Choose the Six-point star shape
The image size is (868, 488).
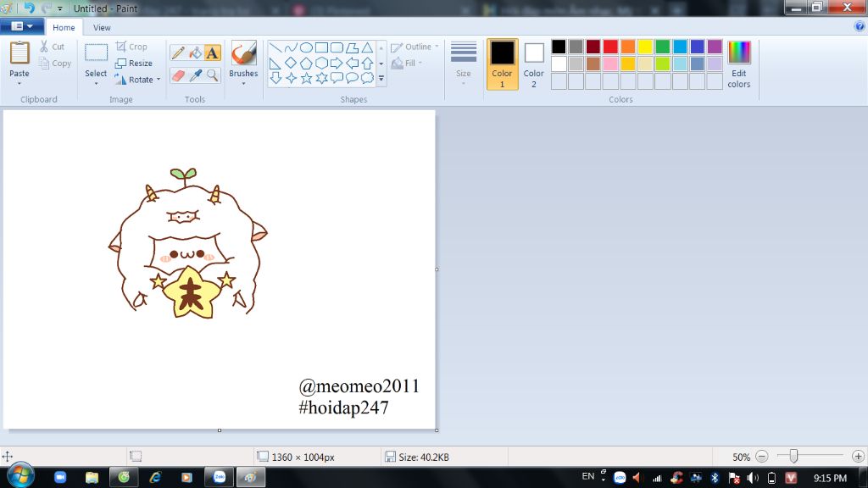click(x=321, y=78)
